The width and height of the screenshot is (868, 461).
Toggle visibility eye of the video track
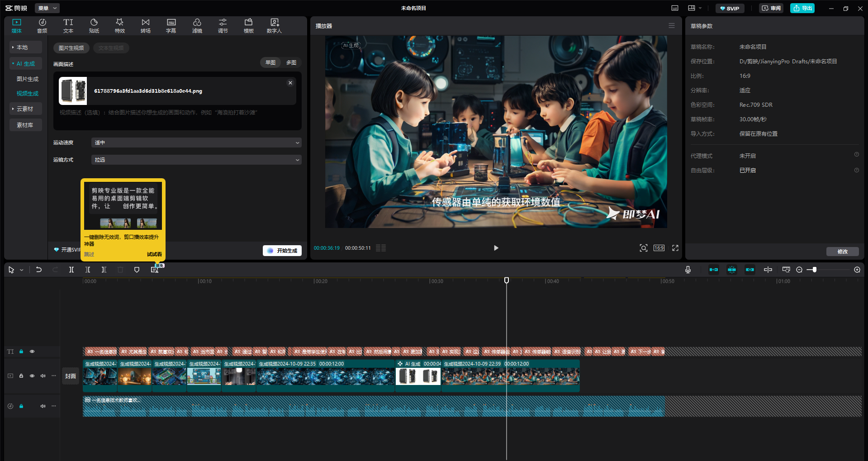(x=32, y=376)
